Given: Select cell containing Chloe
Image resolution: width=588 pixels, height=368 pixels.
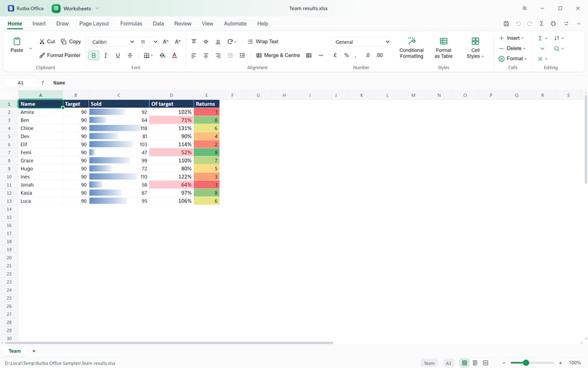Looking at the screenshot, I should (41, 128).
